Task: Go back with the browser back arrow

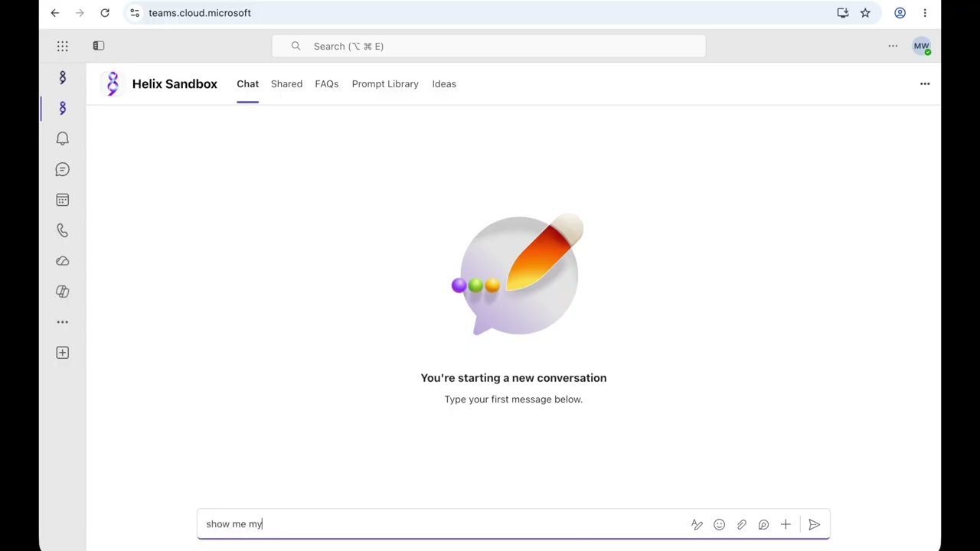Action: point(55,13)
